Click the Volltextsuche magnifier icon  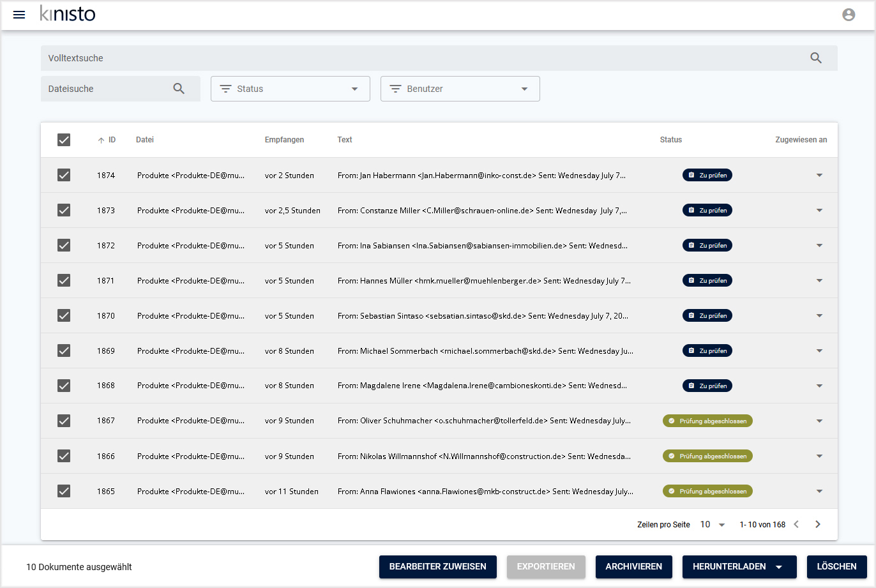tap(816, 58)
